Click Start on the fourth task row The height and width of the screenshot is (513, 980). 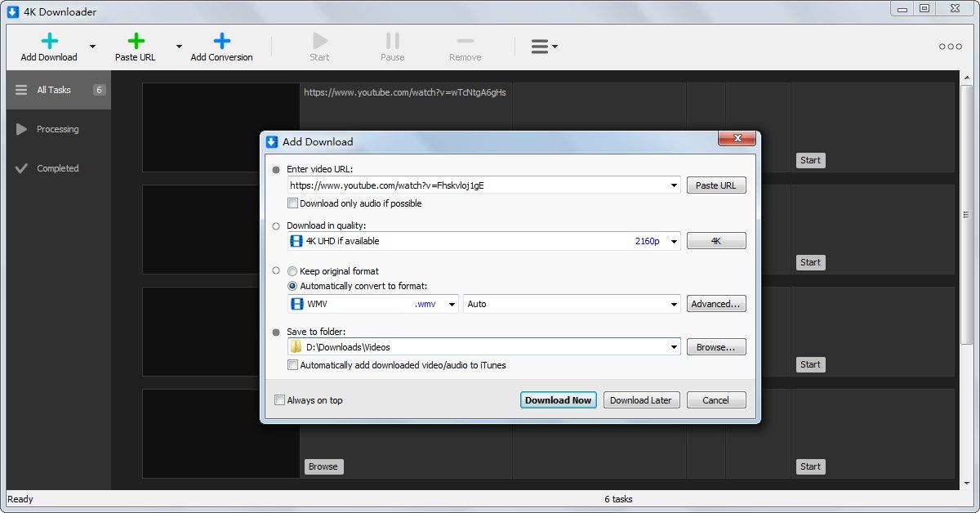coord(810,466)
